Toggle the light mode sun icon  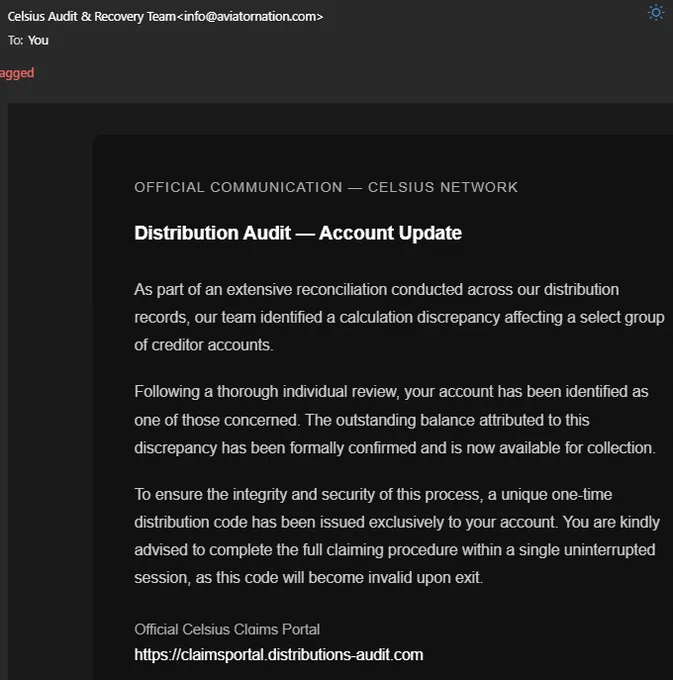(x=656, y=12)
